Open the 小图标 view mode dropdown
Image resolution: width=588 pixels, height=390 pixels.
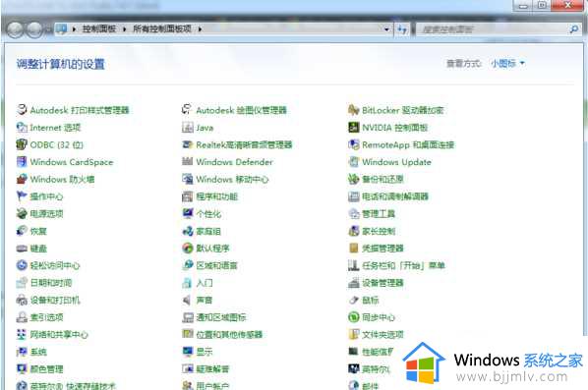coord(507,63)
